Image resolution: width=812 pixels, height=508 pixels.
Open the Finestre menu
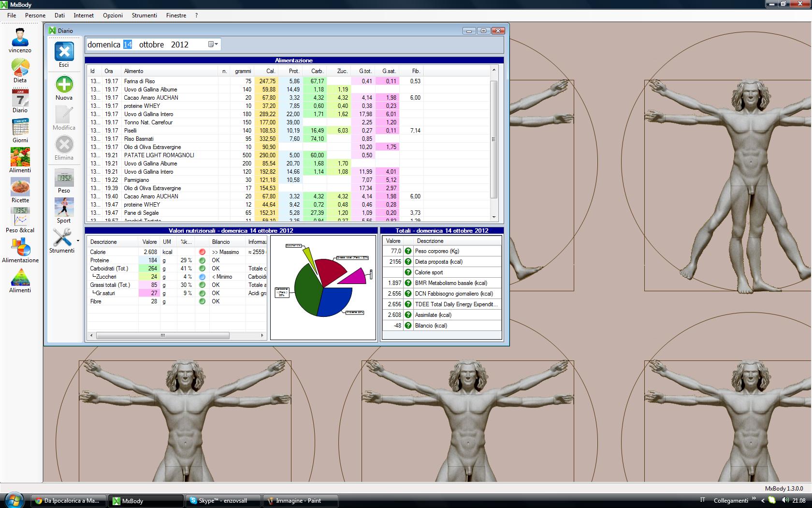point(176,15)
